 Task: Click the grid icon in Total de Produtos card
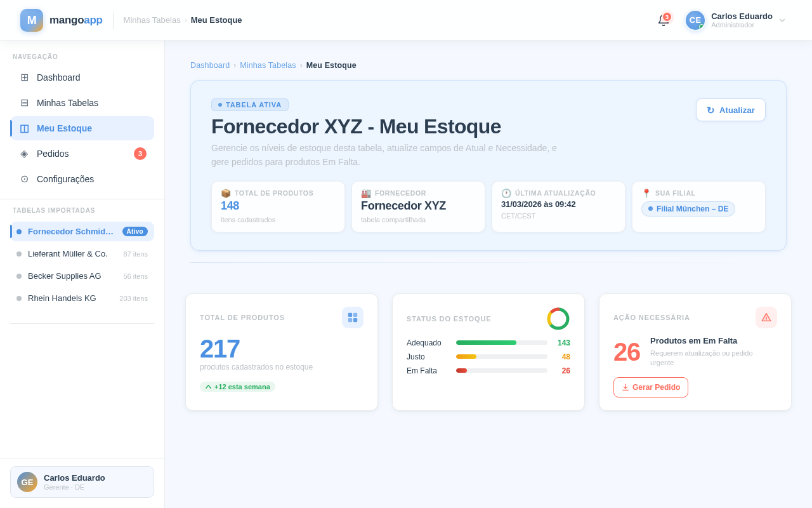point(353,317)
